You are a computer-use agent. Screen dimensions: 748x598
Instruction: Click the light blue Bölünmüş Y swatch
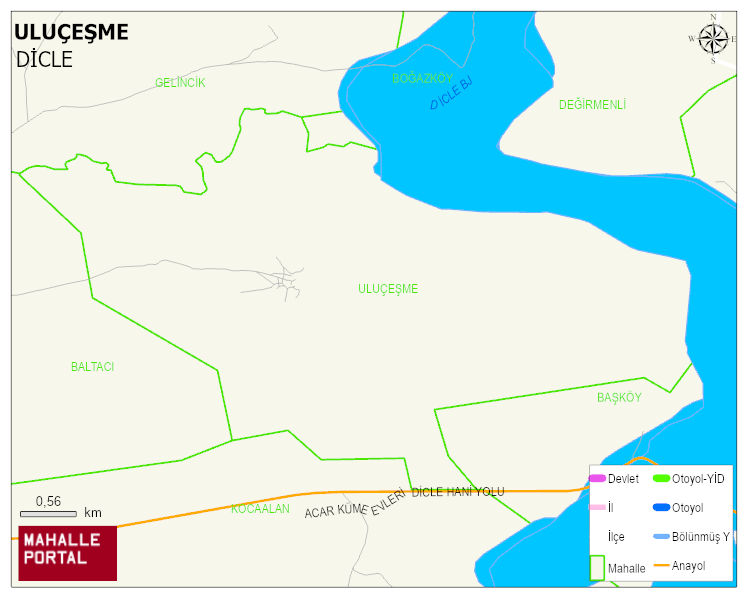pos(661,537)
